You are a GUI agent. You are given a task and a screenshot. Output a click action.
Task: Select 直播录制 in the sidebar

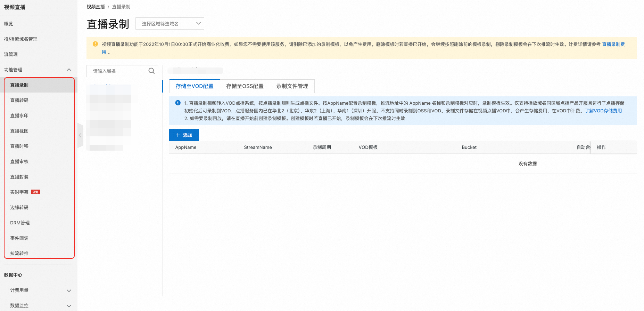(39, 85)
